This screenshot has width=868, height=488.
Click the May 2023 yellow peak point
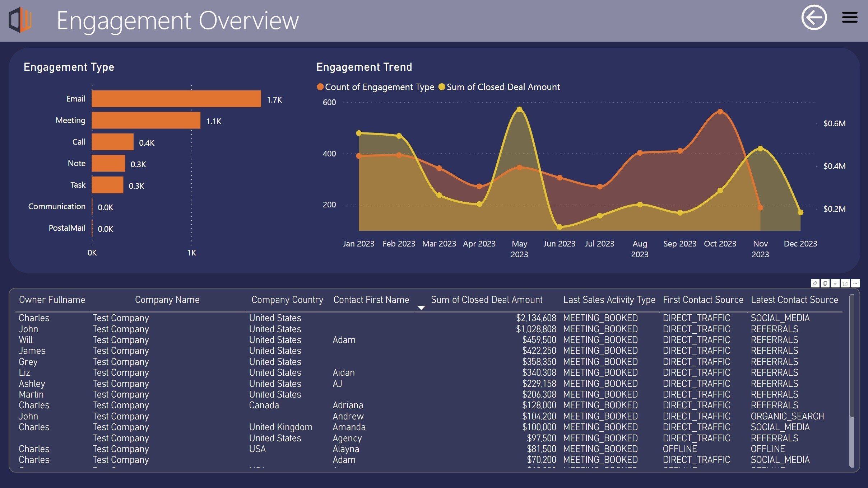[519, 109]
